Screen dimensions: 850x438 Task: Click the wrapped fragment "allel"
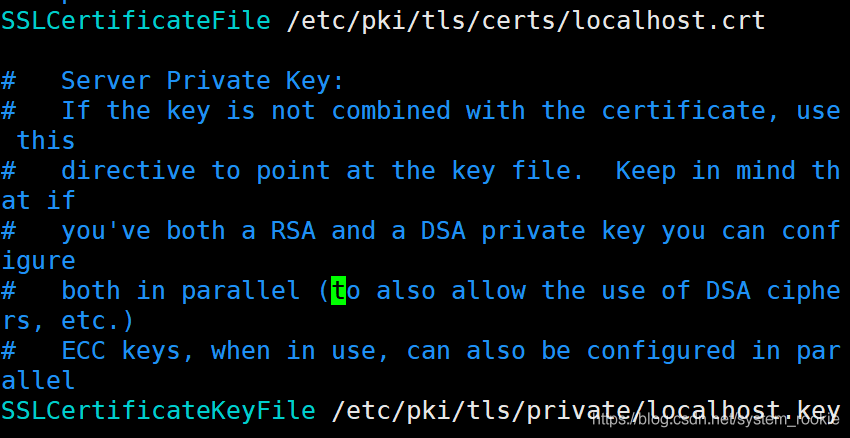[x=38, y=381]
